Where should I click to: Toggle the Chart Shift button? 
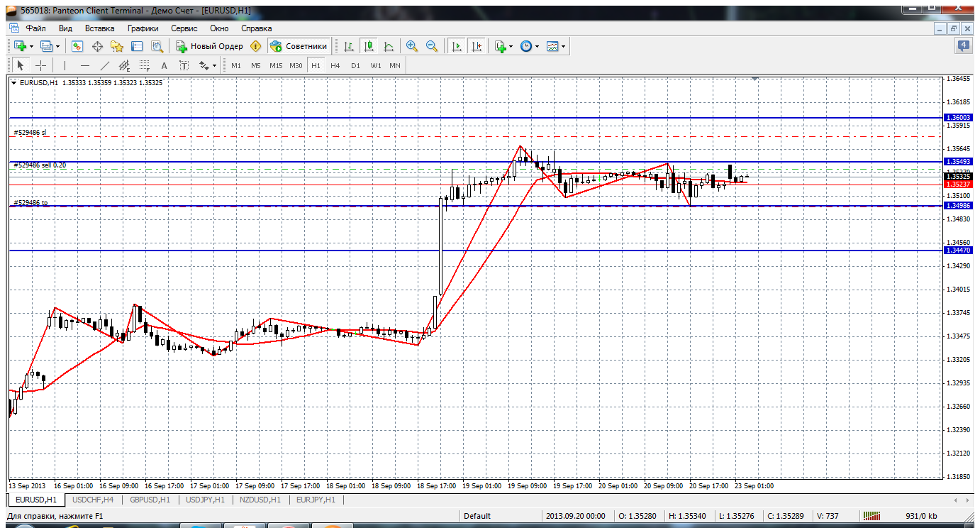tap(476, 46)
